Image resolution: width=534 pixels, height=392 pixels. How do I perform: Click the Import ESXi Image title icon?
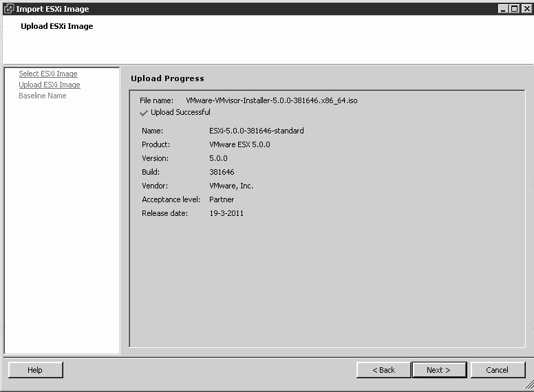pos(8,8)
